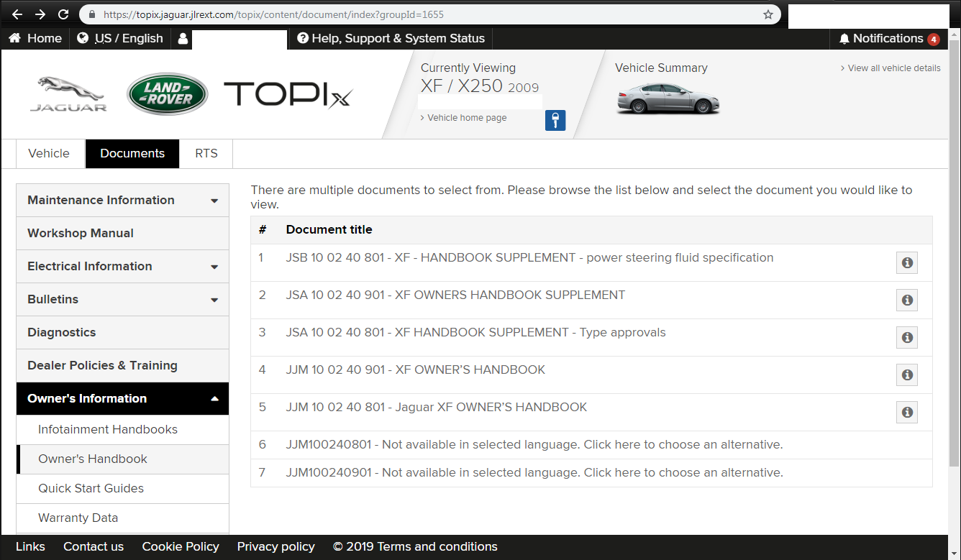Click the View all vehicle details link
961x560 pixels.
coord(893,68)
